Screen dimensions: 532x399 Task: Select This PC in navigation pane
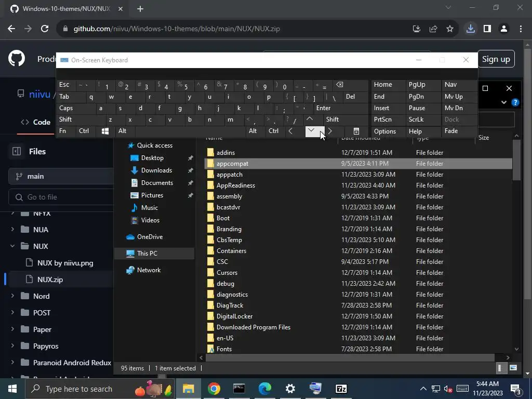pyautogui.click(x=154, y=254)
